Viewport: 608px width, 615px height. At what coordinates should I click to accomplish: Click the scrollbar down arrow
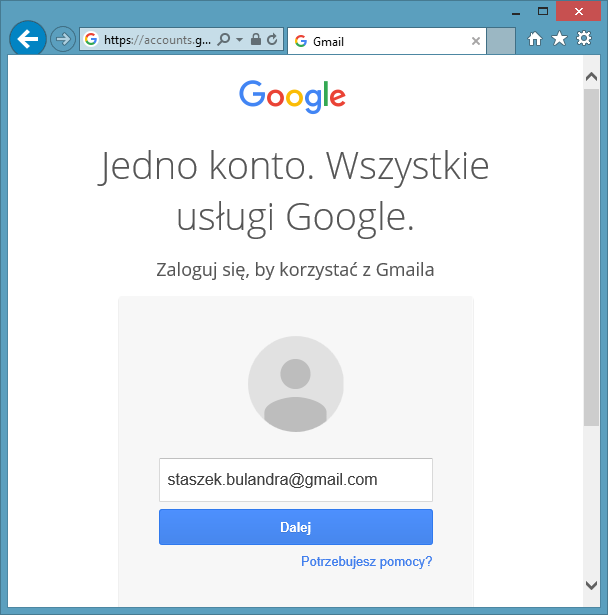591,585
